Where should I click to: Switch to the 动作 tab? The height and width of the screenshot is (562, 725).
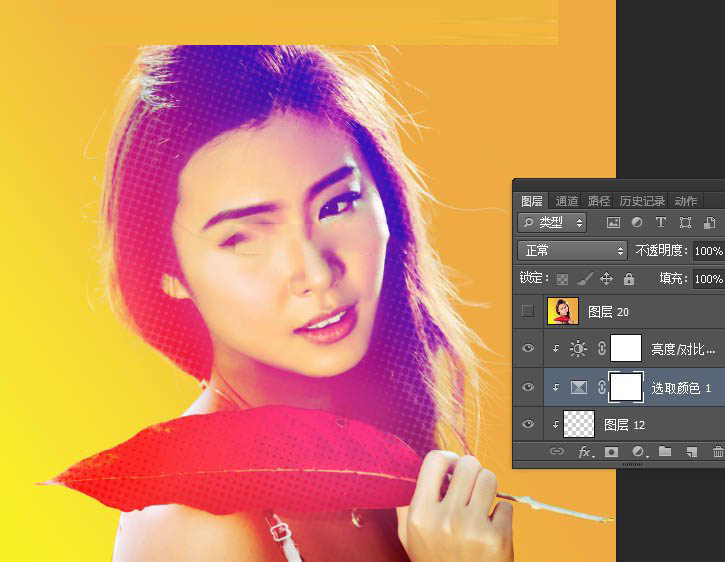[685, 201]
